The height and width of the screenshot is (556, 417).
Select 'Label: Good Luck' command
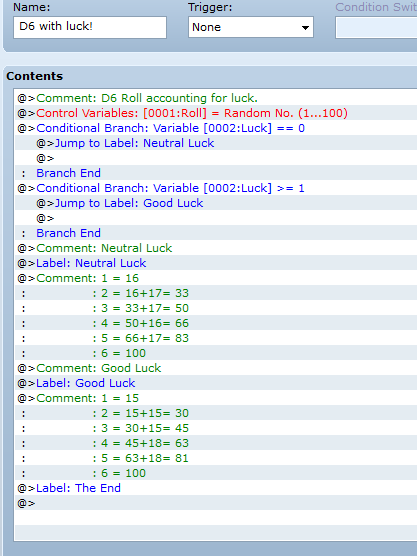coord(216,383)
